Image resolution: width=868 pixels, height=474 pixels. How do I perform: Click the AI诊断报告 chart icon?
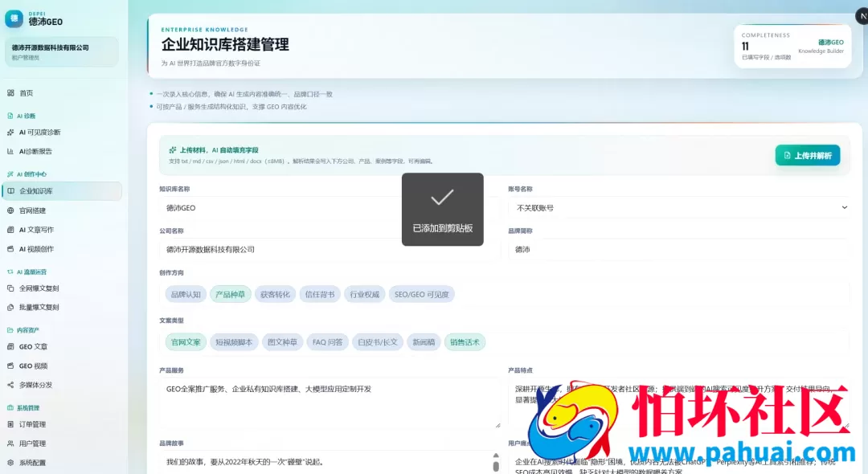coord(10,151)
